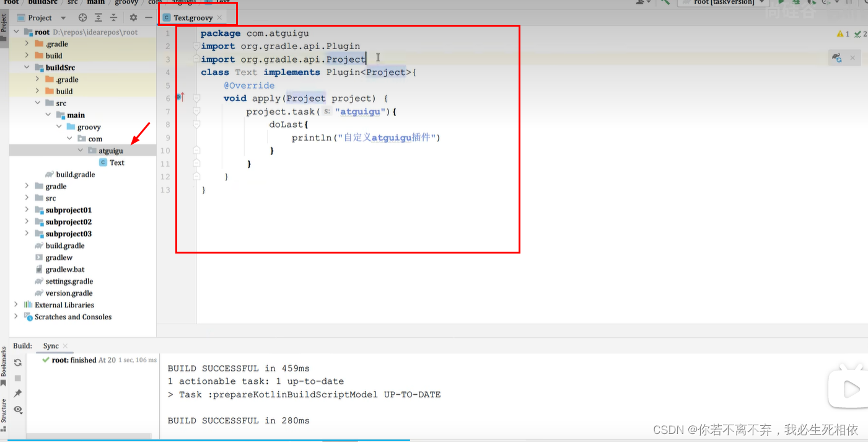868x442 pixels.
Task: Collapse the buildSrc folder
Action: click(x=27, y=68)
